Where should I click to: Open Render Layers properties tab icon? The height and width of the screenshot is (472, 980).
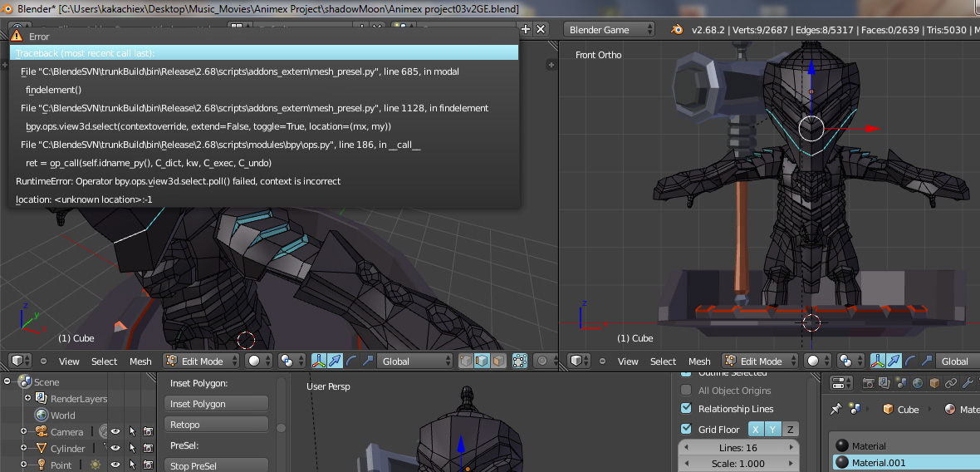[x=884, y=382]
